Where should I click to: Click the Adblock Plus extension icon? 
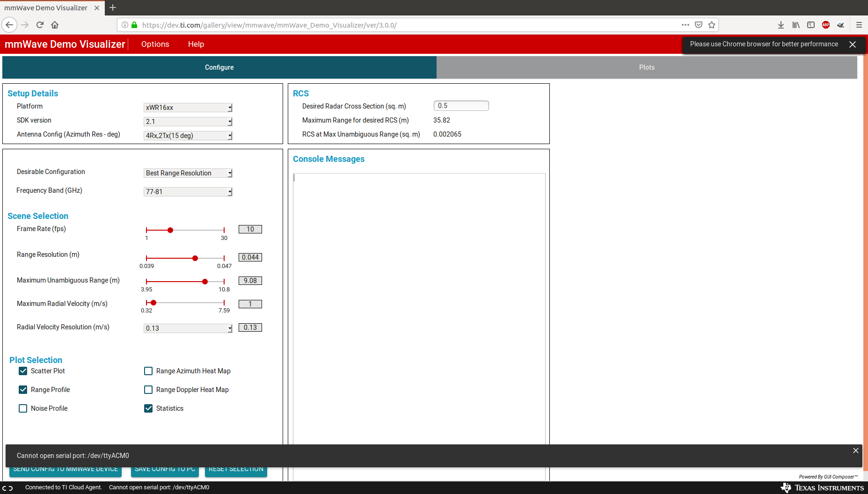click(x=826, y=25)
